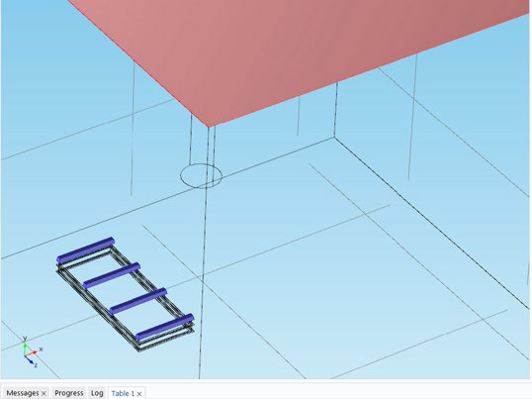Select the large red highlighted surface
532x399 pixels.
point(299,50)
